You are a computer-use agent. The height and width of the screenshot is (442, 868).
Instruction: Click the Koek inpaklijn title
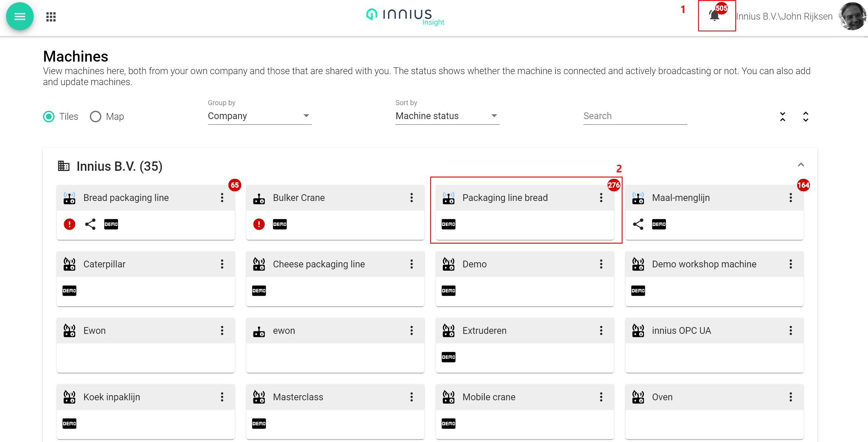[112, 397]
